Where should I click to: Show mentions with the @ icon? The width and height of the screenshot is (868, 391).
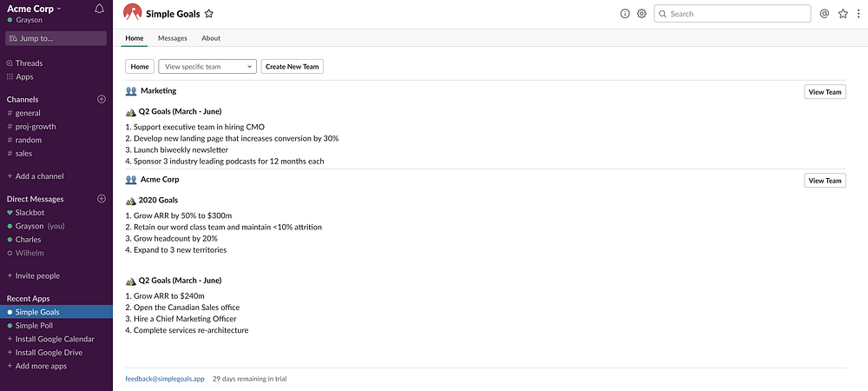click(825, 14)
